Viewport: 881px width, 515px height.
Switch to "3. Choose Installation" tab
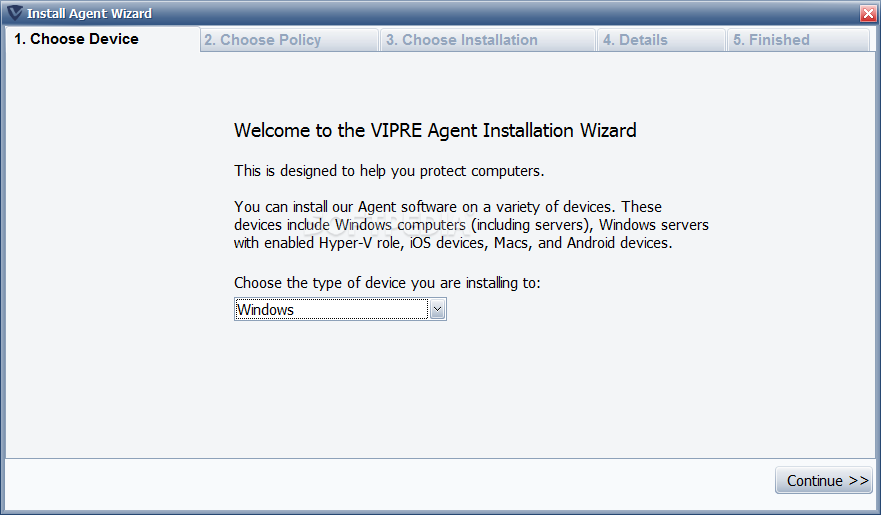point(462,40)
